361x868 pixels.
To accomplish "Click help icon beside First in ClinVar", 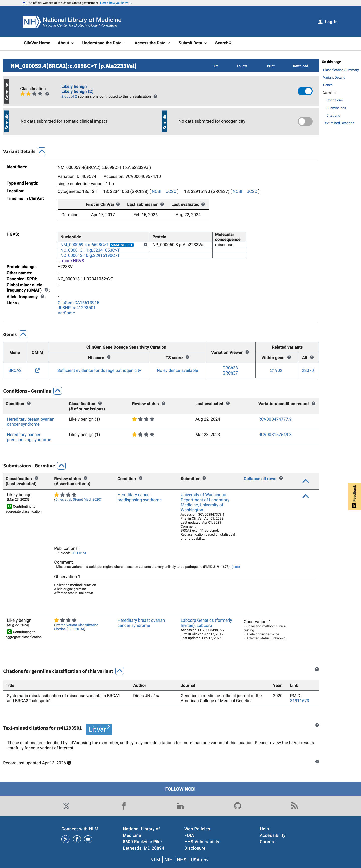I will point(118,205).
